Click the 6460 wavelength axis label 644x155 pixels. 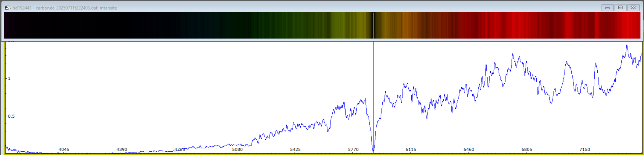pyautogui.click(x=469, y=149)
